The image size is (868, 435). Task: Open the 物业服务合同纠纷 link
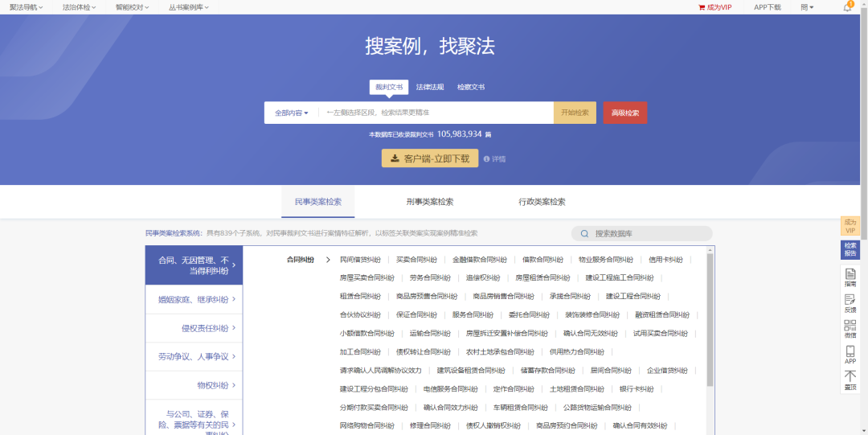(606, 260)
